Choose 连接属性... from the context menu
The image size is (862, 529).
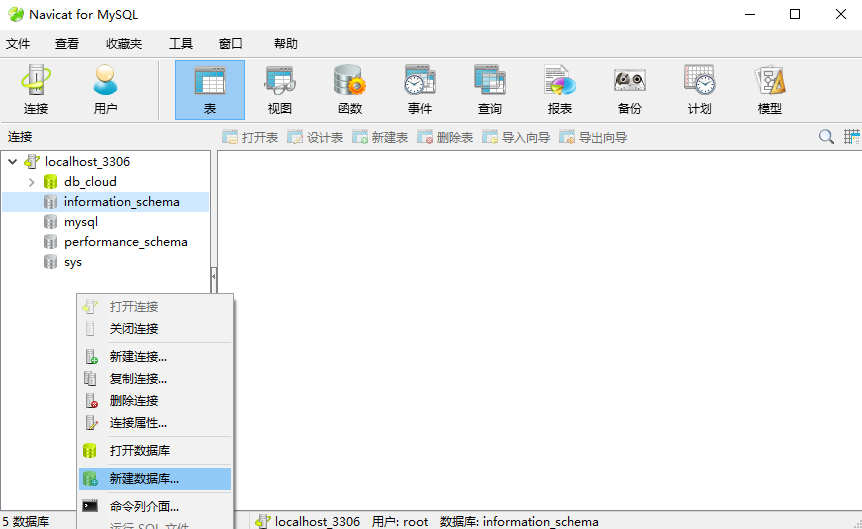(155, 422)
